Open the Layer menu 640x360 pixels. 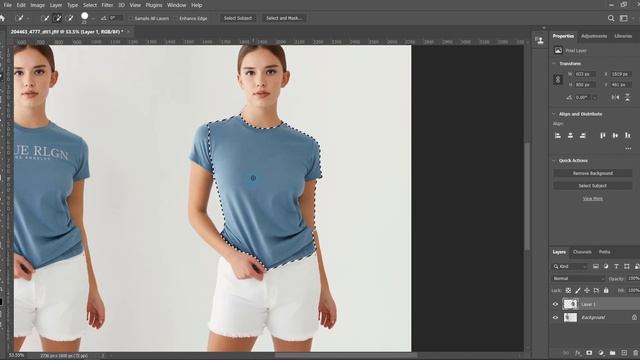pos(56,5)
